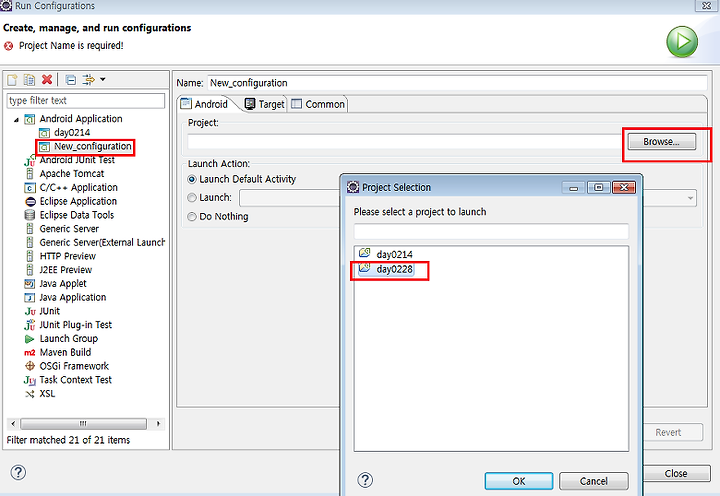Select the day0214 launch configuration
720x496 pixels.
coord(72,133)
